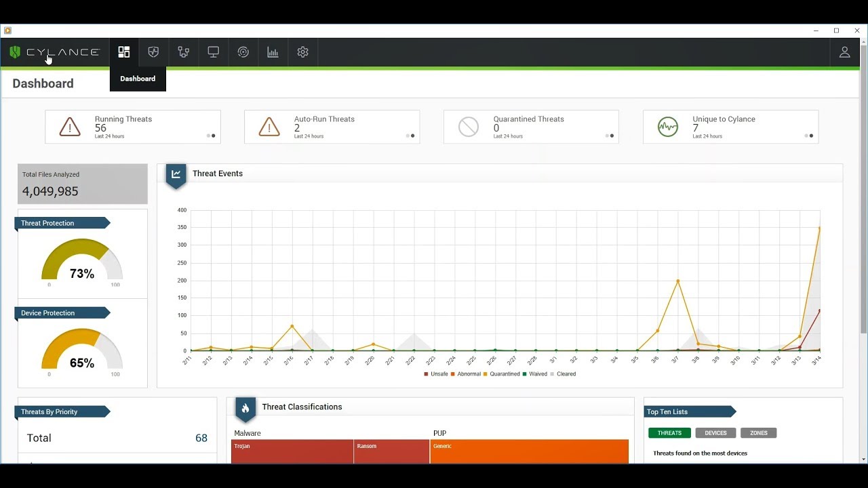Select the Generic PUP block

tap(530, 451)
